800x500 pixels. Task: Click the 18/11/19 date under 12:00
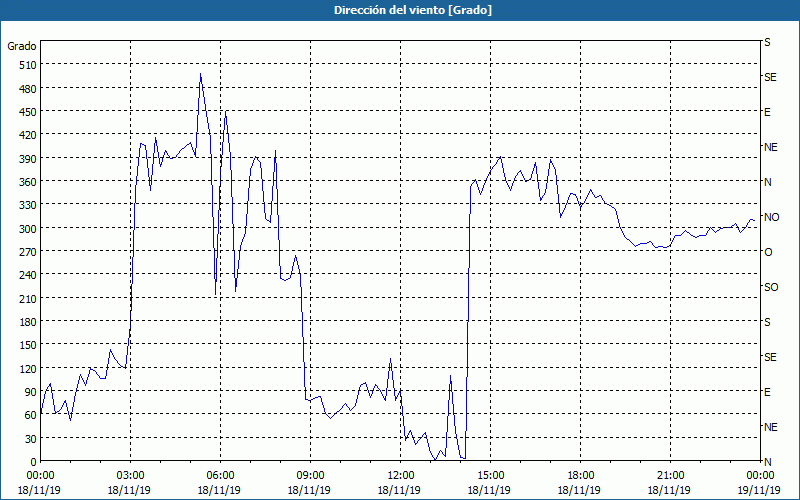[399, 490]
